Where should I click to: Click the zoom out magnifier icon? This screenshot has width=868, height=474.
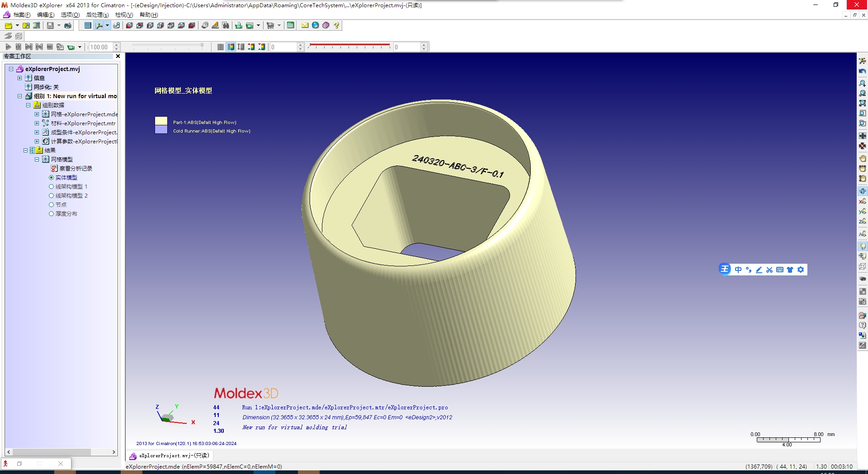(863, 93)
